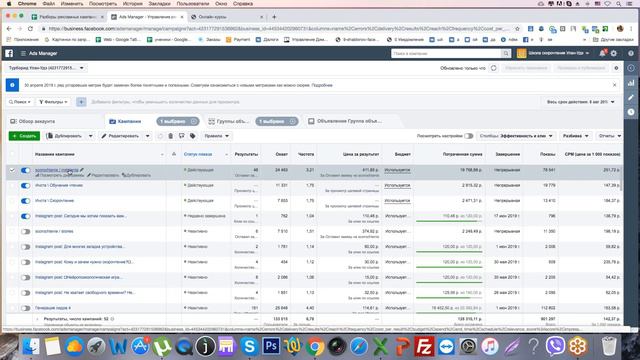640x360 pixels.
Task: Toggle the 'Инста \ Скорочтение' campaign switch
Action: [25, 201]
